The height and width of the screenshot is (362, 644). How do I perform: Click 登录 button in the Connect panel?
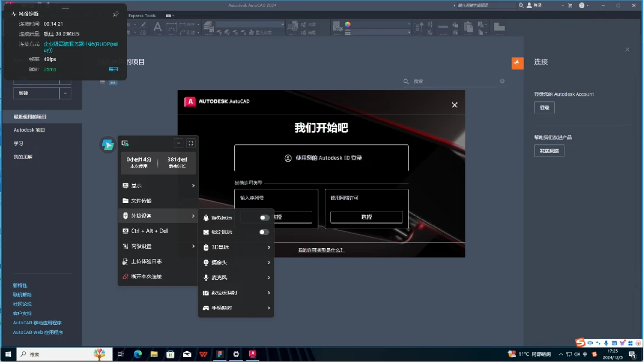[x=545, y=107]
